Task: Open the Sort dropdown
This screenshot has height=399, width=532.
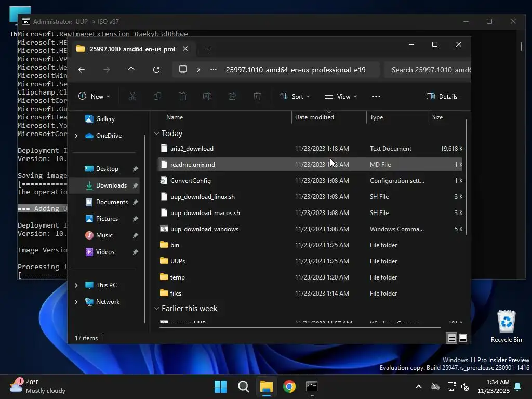Action: click(x=295, y=96)
